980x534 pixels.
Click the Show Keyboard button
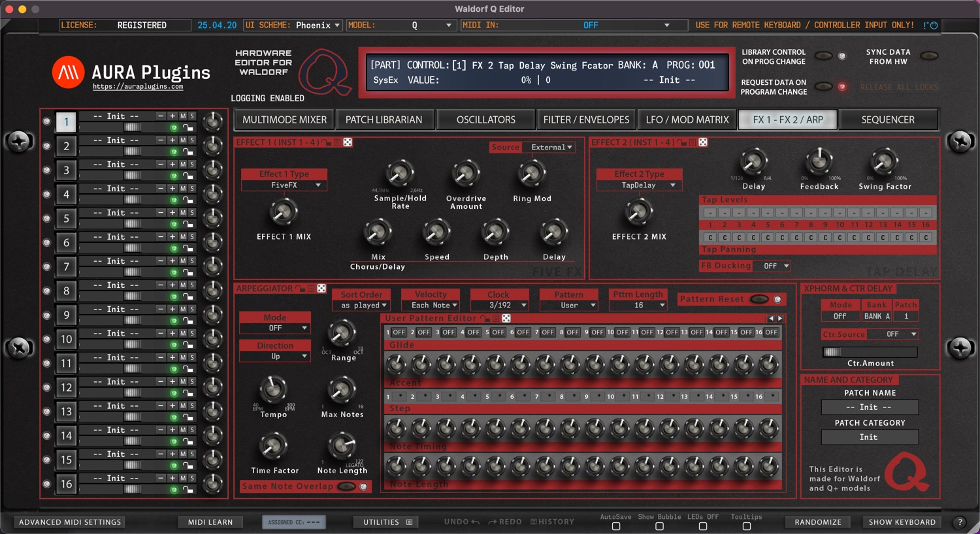pos(902,522)
